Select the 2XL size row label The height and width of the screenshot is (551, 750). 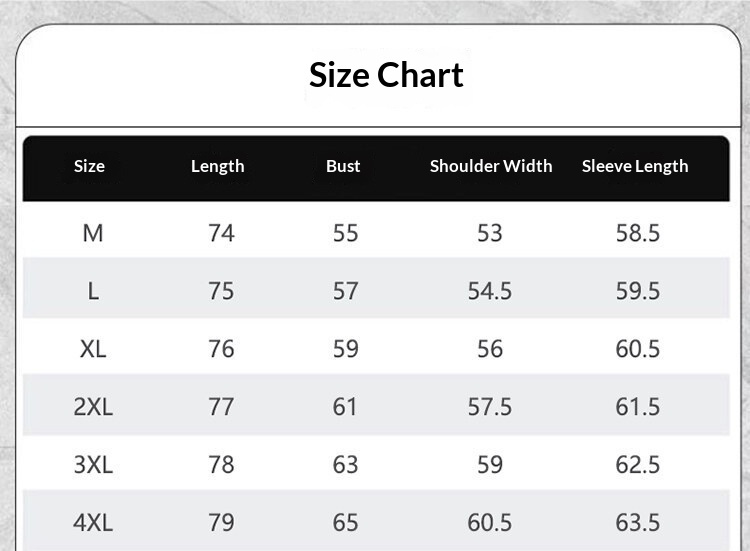tap(93, 407)
